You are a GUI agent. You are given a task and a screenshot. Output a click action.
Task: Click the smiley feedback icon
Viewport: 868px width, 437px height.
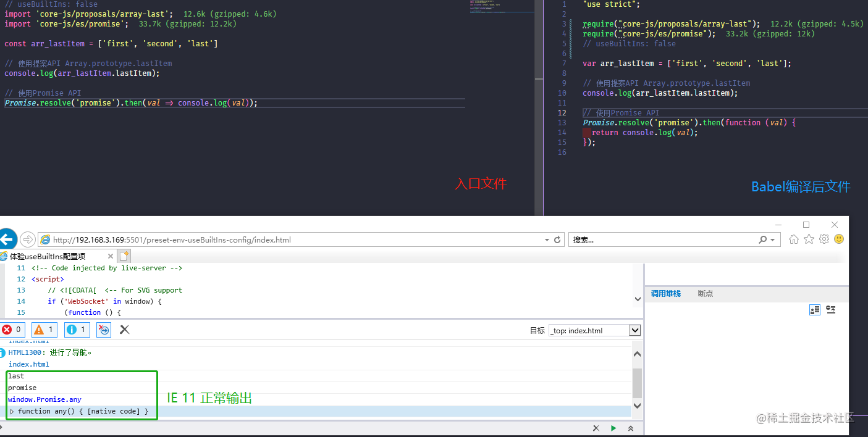coord(839,239)
